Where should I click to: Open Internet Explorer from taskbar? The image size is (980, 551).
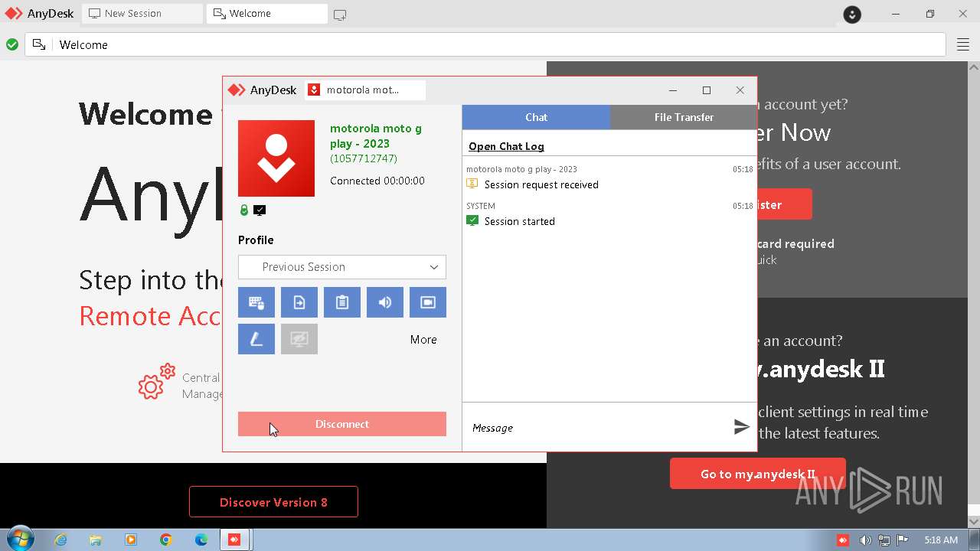60,540
